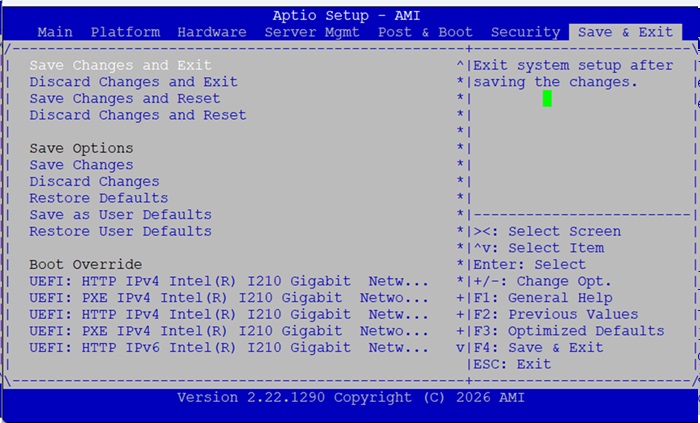The width and height of the screenshot is (700, 423).
Task: Open the Post & Boot tab
Action: [425, 32]
